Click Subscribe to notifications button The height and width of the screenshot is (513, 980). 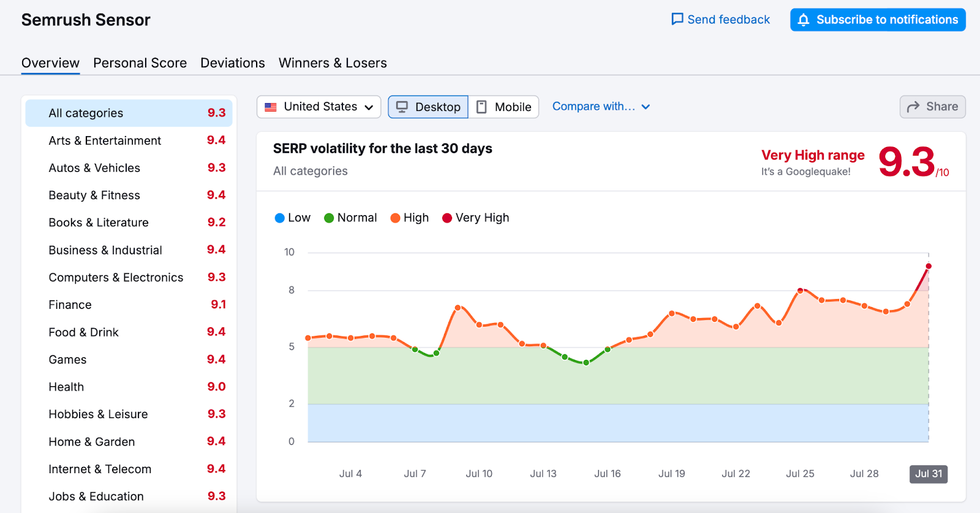(x=878, y=20)
